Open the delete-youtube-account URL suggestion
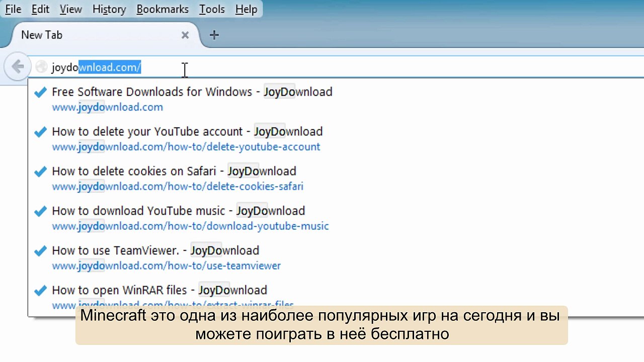 [x=186, y=147]
